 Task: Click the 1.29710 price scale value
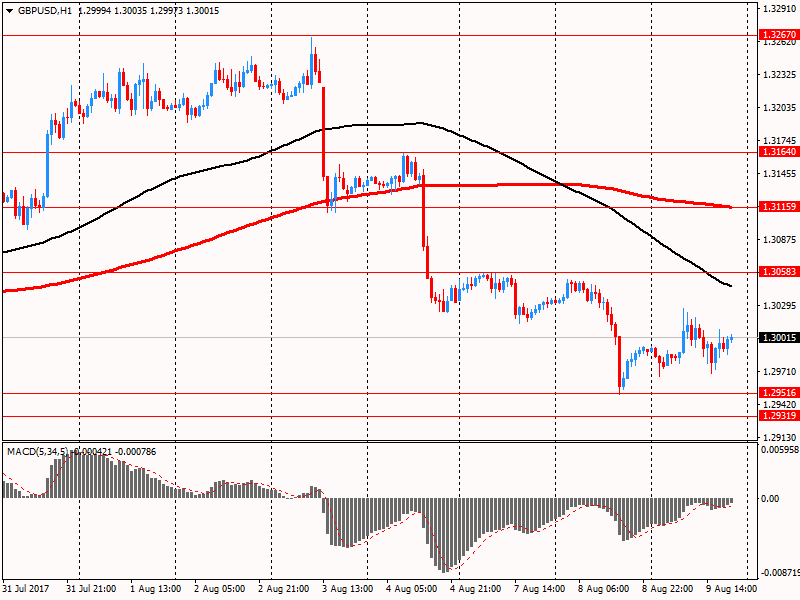click(x=779, y=371)
